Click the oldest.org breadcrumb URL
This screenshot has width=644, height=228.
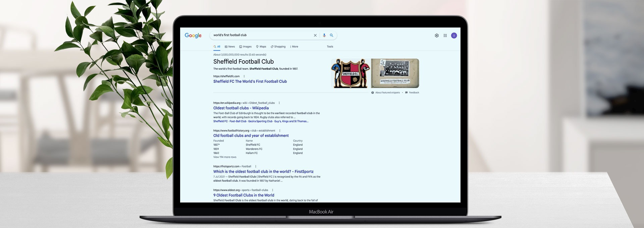point(241,190)
